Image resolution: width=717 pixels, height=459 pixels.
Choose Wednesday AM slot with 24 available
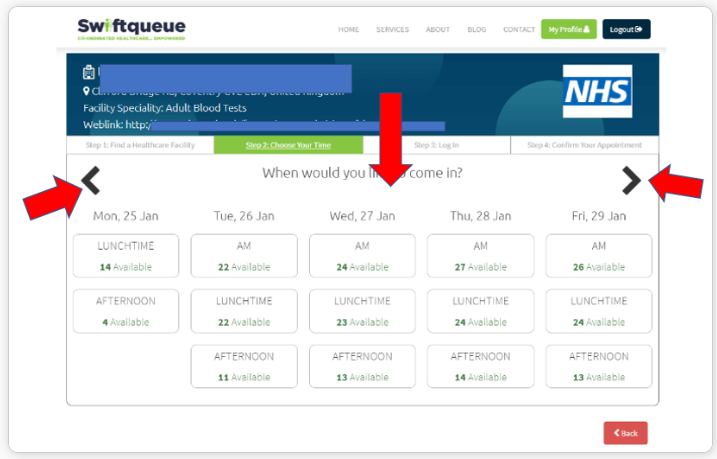362,256
